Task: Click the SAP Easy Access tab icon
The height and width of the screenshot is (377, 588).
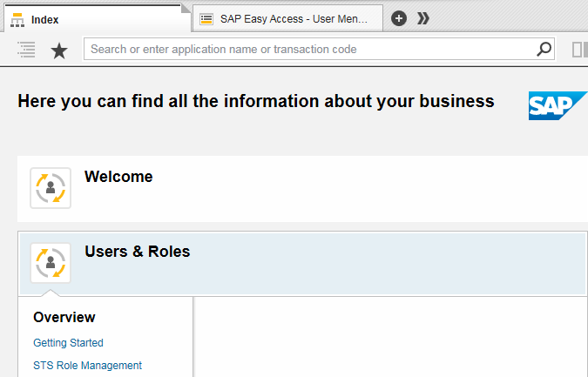Action: click(x=207, y=18)
